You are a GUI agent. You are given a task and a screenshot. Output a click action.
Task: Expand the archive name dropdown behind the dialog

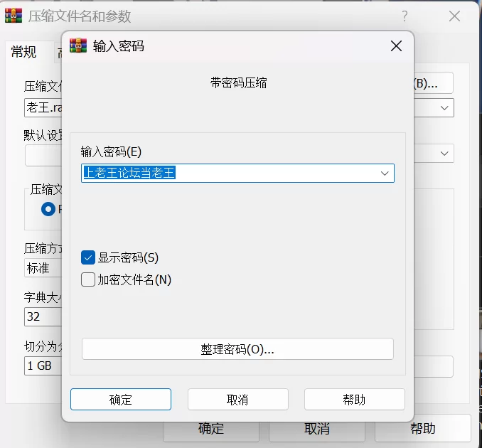point(444,107)
